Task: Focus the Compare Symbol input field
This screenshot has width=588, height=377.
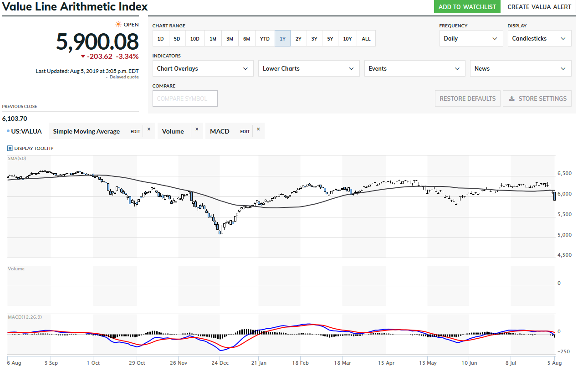Action: (185, 98)
